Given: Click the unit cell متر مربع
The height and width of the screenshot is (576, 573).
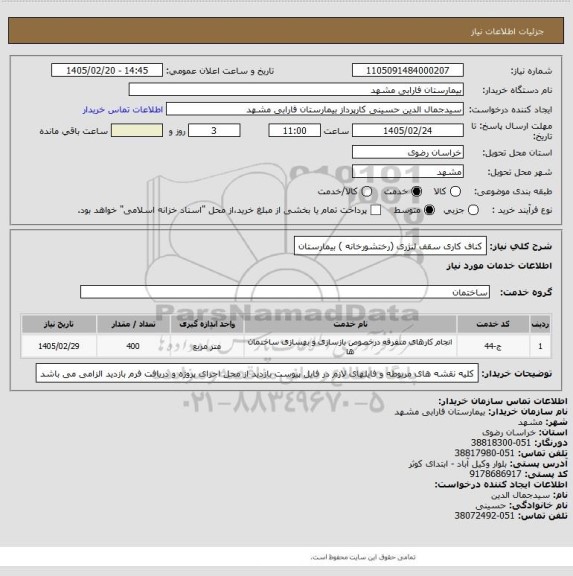Looking at the screenshot, I should 207,346.
